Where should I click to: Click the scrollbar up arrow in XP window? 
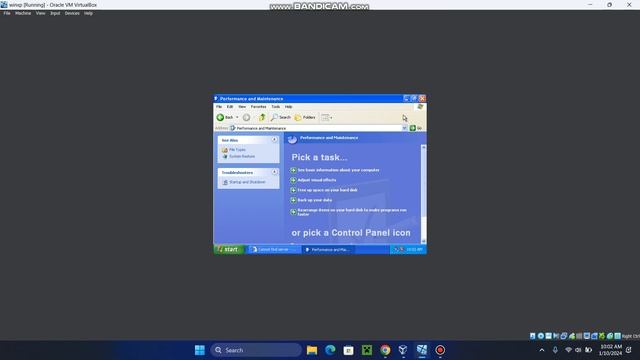(x=424, y=147)
